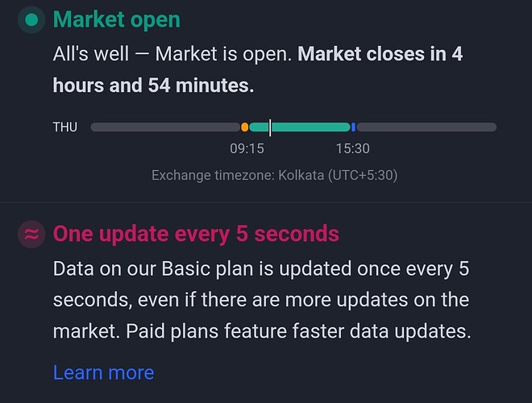
Task: Click the pink data update frequency icon
Action: point(31,235)
